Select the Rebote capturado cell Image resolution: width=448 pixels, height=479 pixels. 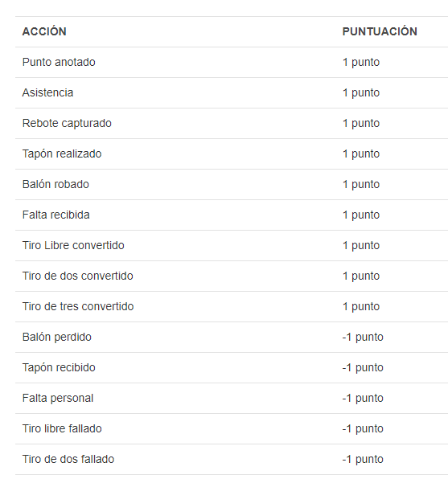click(67, 123)
